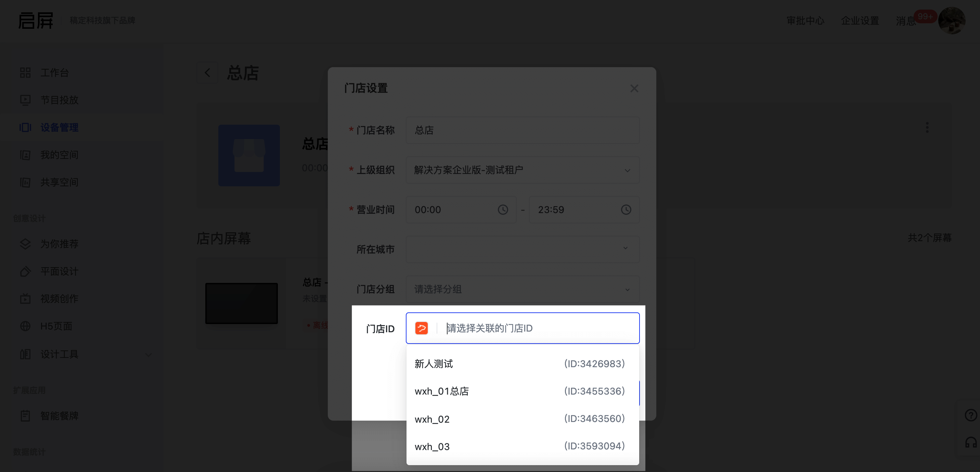This screenshot has height=472, width=980.
Task: Go to 共享空间 in sidebar
Action: pyautogui.click(x=59, y=183)
